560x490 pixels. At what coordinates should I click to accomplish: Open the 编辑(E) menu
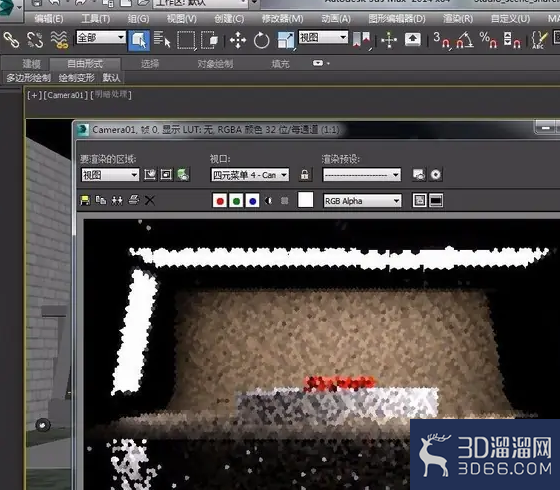pos(49,19)
